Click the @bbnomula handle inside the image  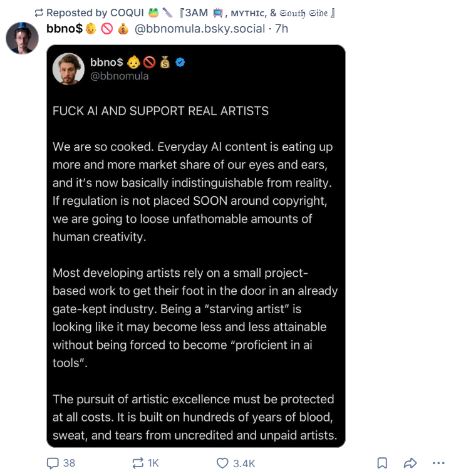[x=120, y=76]
